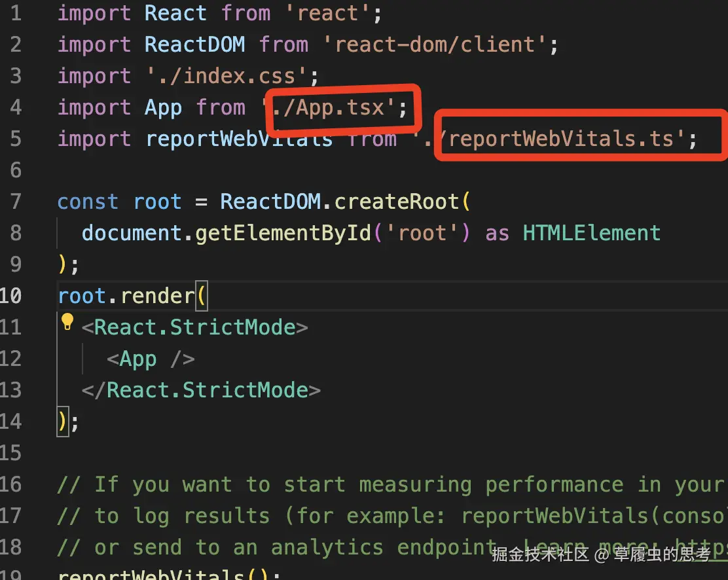The image size is (728, 580).
Task: Click the createRoot method call
Action: tap(397, 202)
